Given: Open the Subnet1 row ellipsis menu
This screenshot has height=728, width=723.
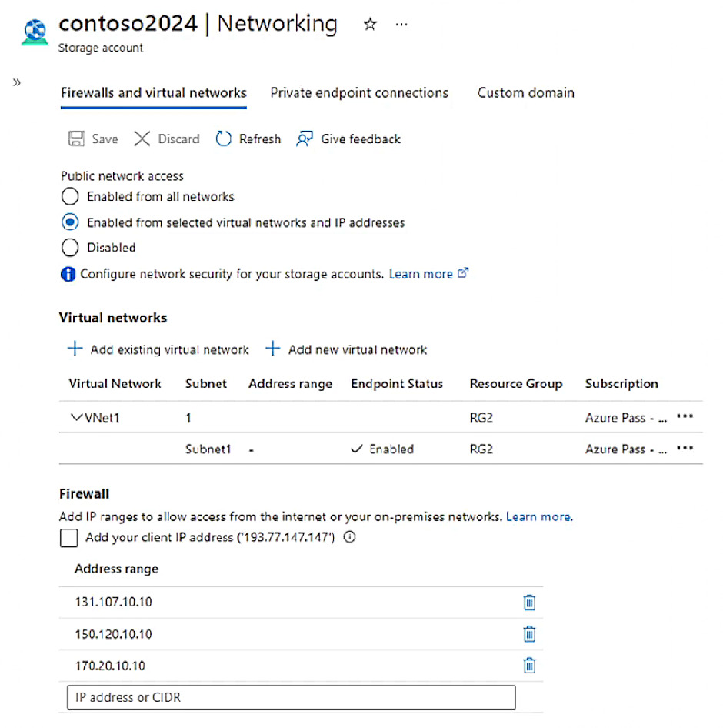Looking at the screenshot, I should (685, 449).
